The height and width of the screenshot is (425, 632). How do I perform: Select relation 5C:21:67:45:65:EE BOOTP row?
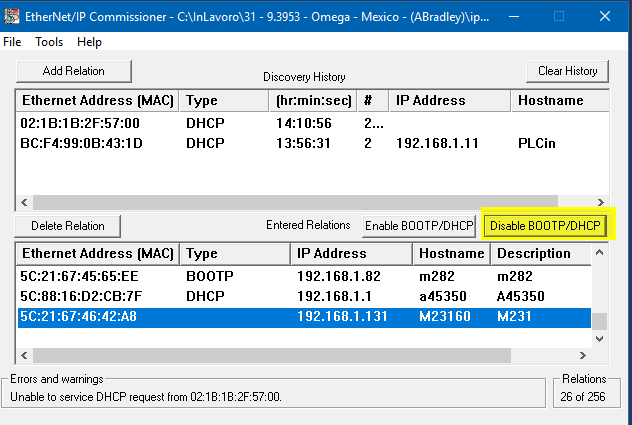click(x=304, y=276)
